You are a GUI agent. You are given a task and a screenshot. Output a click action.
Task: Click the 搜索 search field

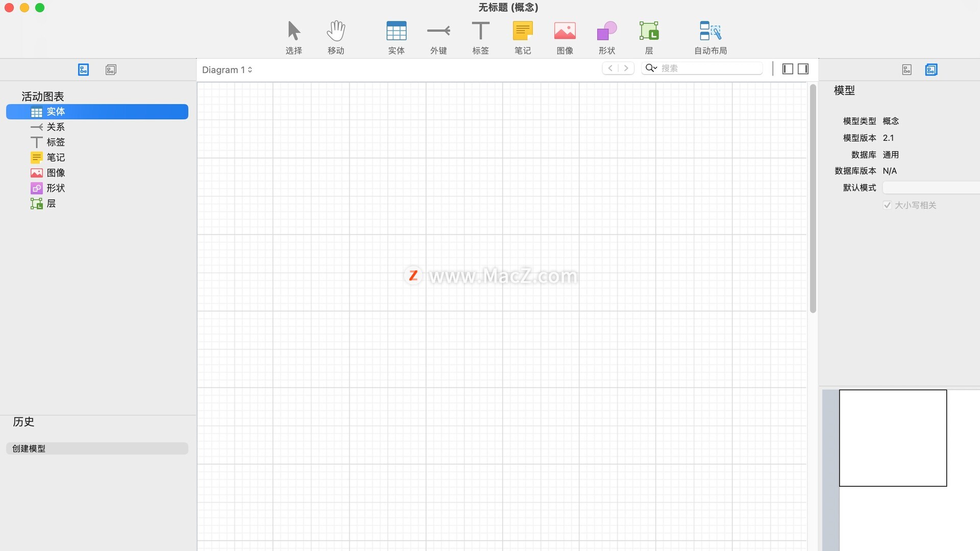pos(709,68)
